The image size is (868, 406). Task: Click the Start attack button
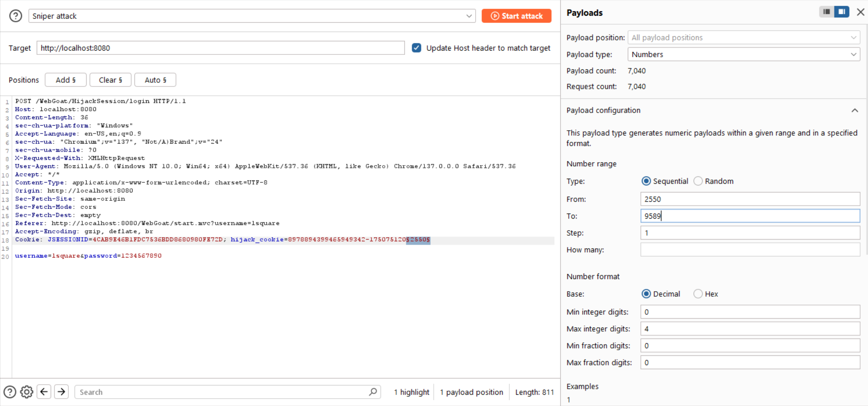tap(516, 16)
